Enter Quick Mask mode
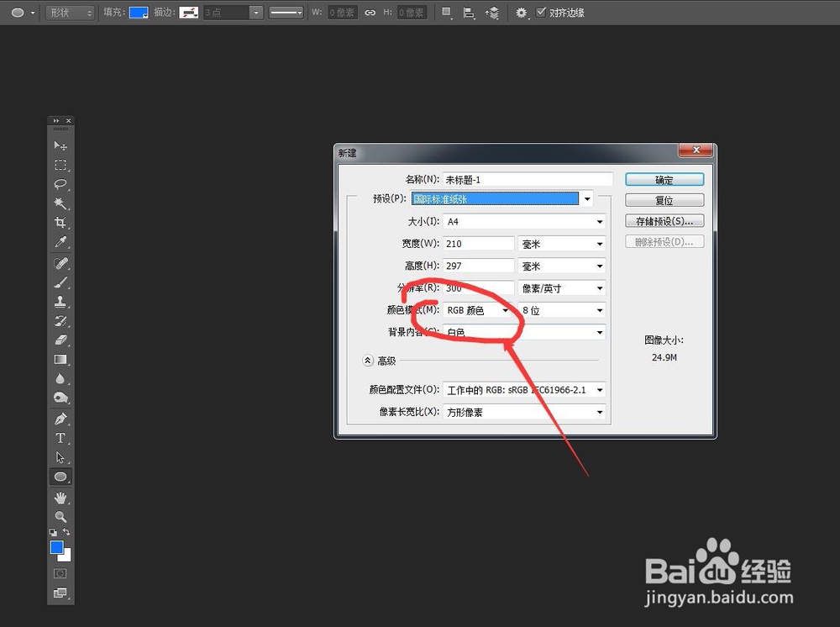The height and width of the screenshot is (627, 840). pos(60,573)
